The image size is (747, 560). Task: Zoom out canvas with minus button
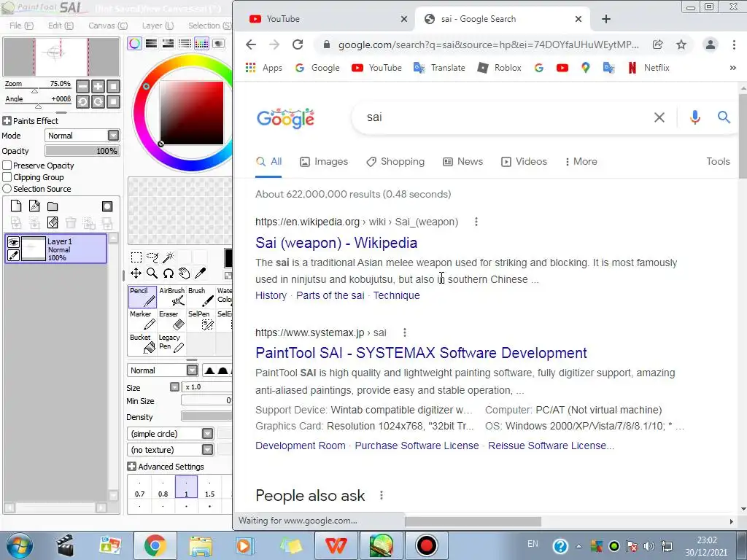click(83, 87)
